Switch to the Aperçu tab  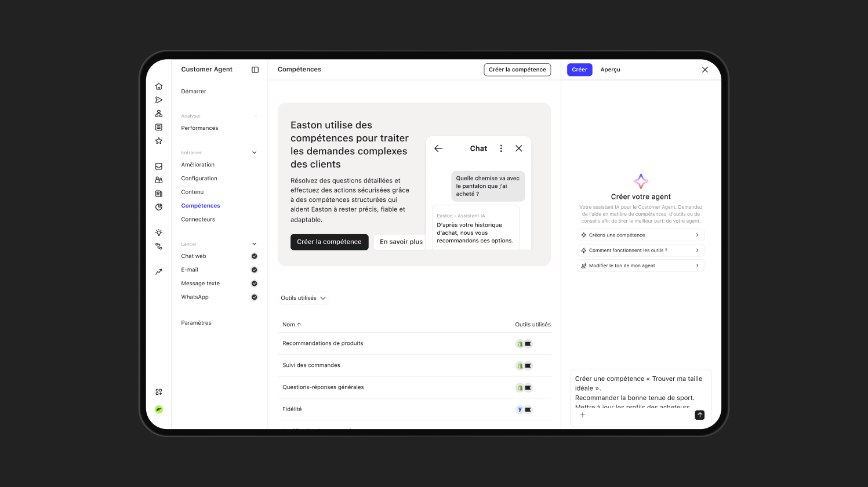pyautogui.click(x=611, y=70)
